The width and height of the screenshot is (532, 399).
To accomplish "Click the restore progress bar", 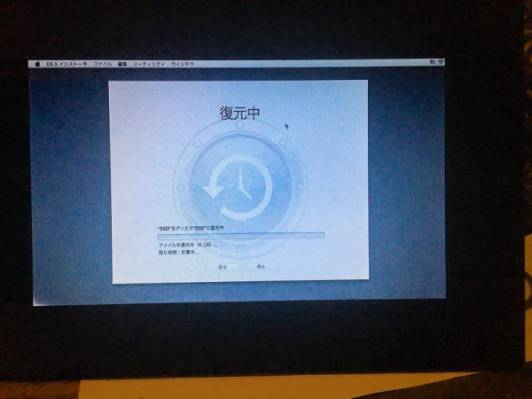I will click(x=241, y=235).
